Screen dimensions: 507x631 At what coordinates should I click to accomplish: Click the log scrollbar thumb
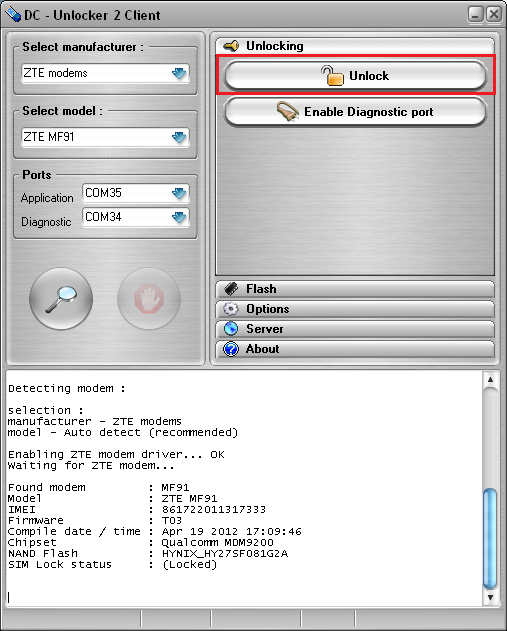pos(490,538)
